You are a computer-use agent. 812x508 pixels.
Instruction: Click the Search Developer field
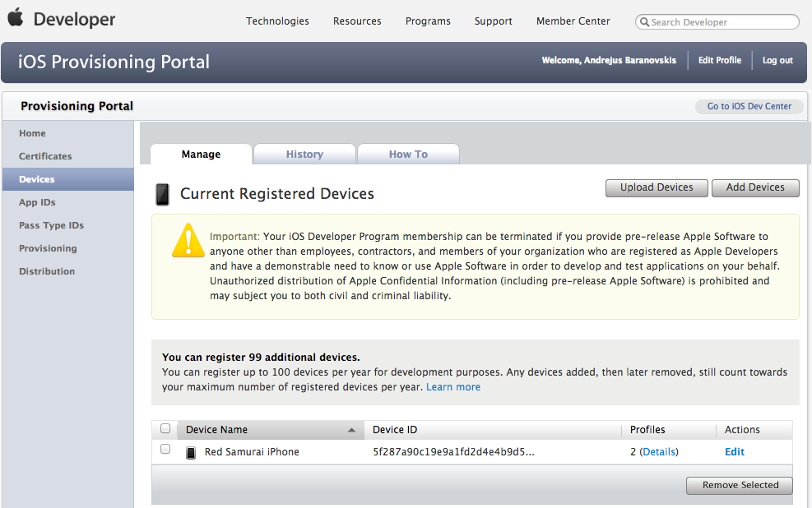pos(722,22)
